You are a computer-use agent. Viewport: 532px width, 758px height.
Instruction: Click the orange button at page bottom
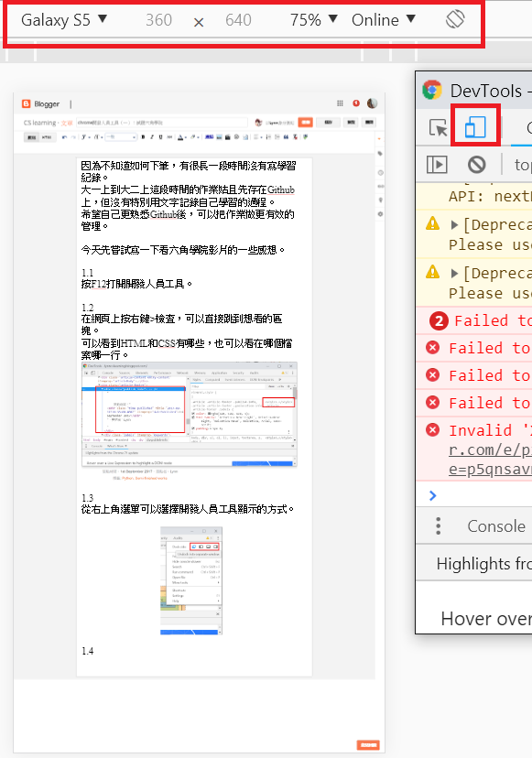point(368,745)
